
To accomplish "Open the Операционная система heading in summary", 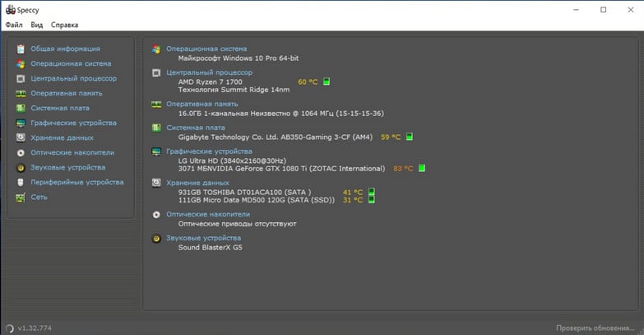I will [x=206, y=49].
